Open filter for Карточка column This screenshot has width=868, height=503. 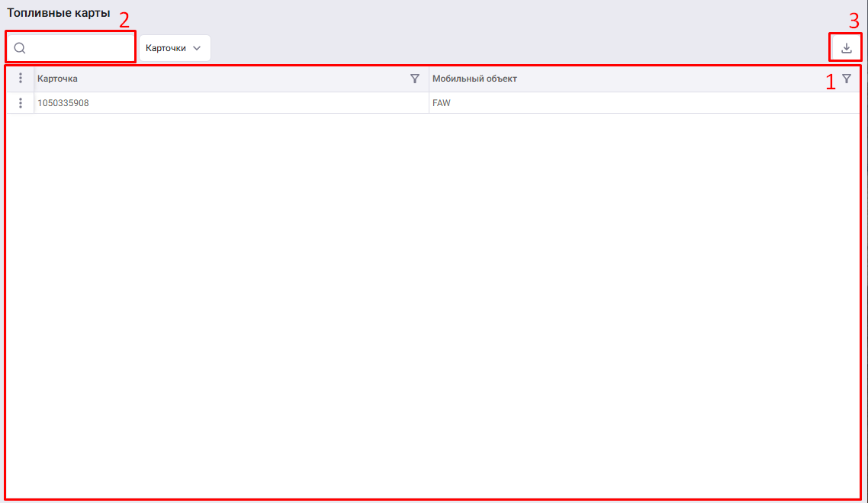[x=415, y=79]
